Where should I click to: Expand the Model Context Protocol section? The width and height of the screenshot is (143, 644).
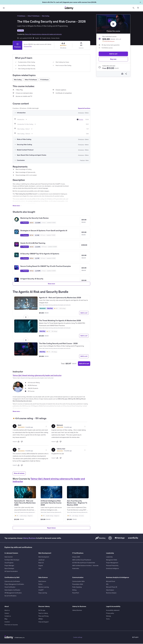click(x=51, y=150)
